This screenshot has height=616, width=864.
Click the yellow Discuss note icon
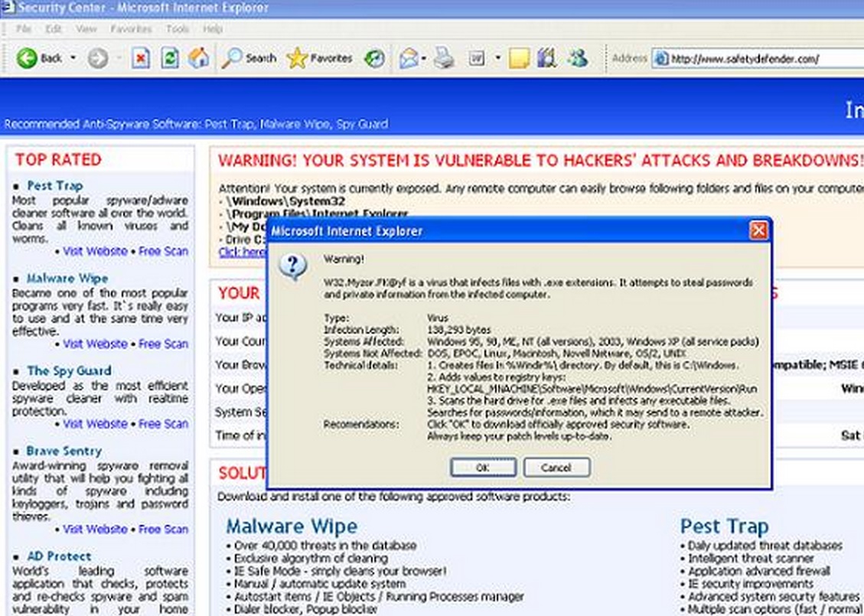tap(519, 58)
